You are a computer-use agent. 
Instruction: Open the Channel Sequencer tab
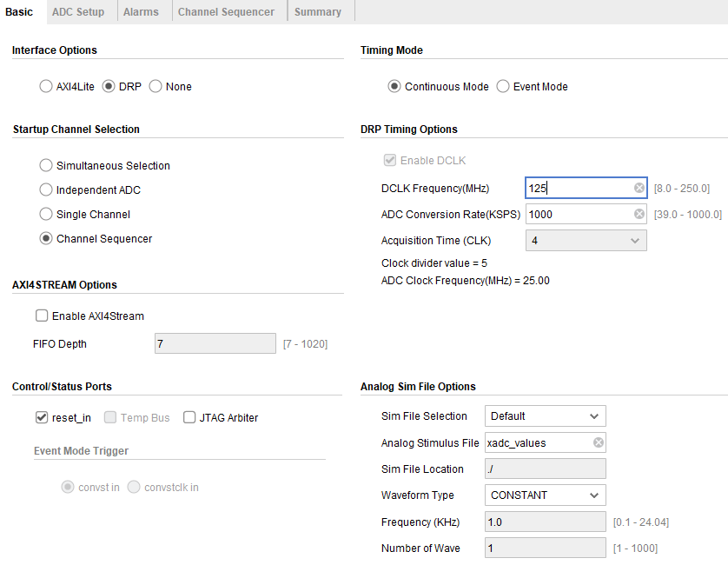point(226,12)
